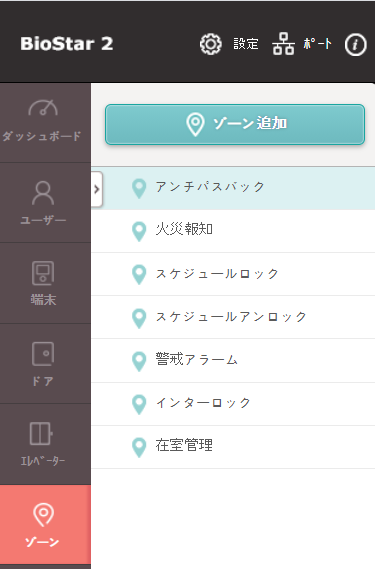The height and width of the screenshot is (569, 375).
Task: Open the settings gear icon
Action: click(x=211, y=44)
